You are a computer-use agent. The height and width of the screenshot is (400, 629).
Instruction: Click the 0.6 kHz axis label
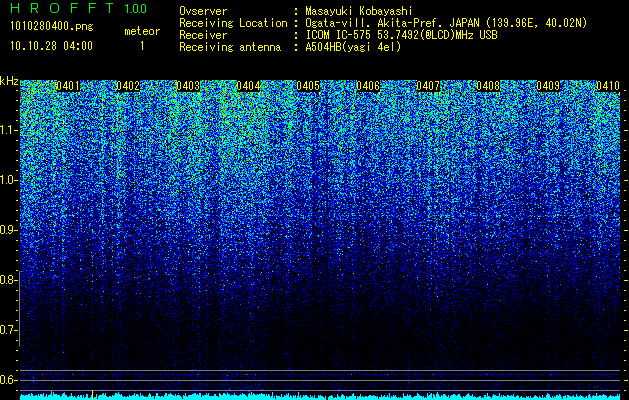[x=8, y=380]
